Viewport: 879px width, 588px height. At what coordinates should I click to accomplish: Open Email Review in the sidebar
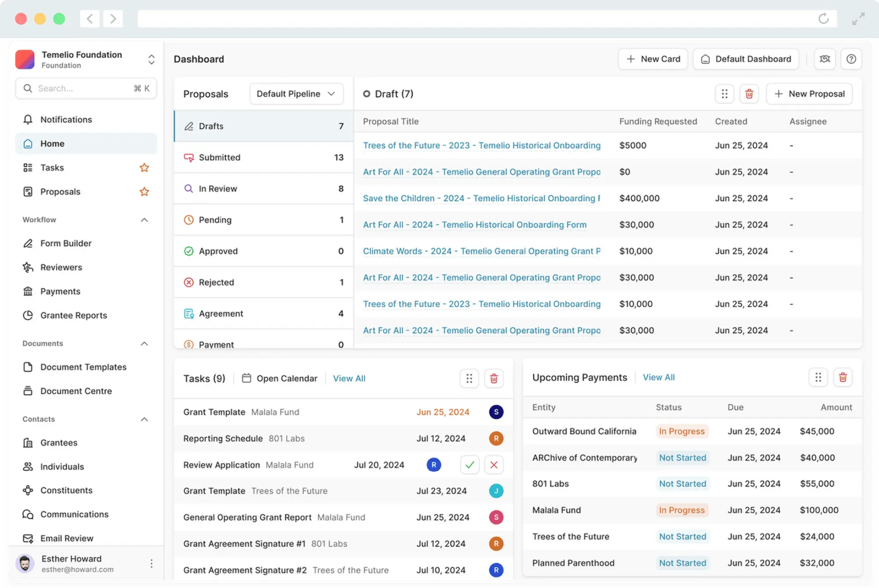point(86,538)
